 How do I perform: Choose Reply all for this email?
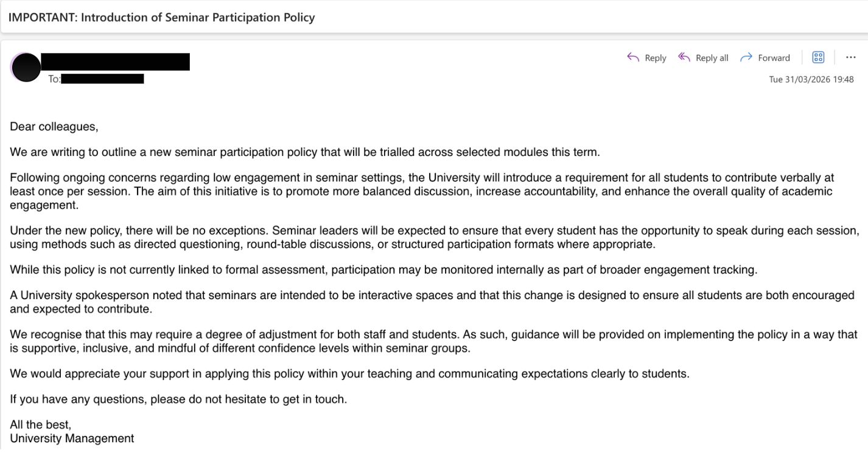pos(704,58)
